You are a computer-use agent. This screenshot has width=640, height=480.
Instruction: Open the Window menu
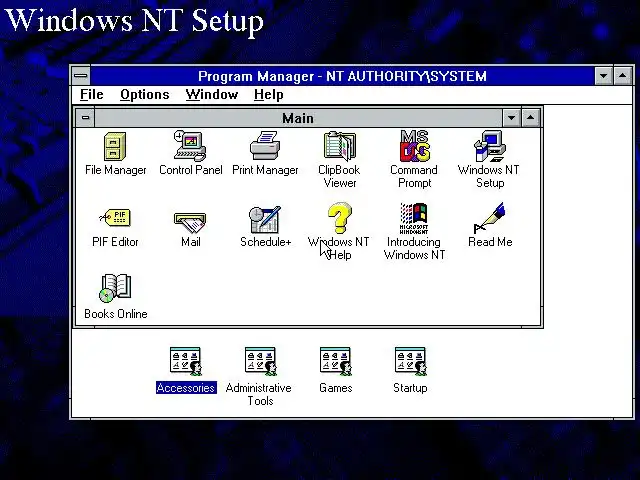[x=211, y=95]
